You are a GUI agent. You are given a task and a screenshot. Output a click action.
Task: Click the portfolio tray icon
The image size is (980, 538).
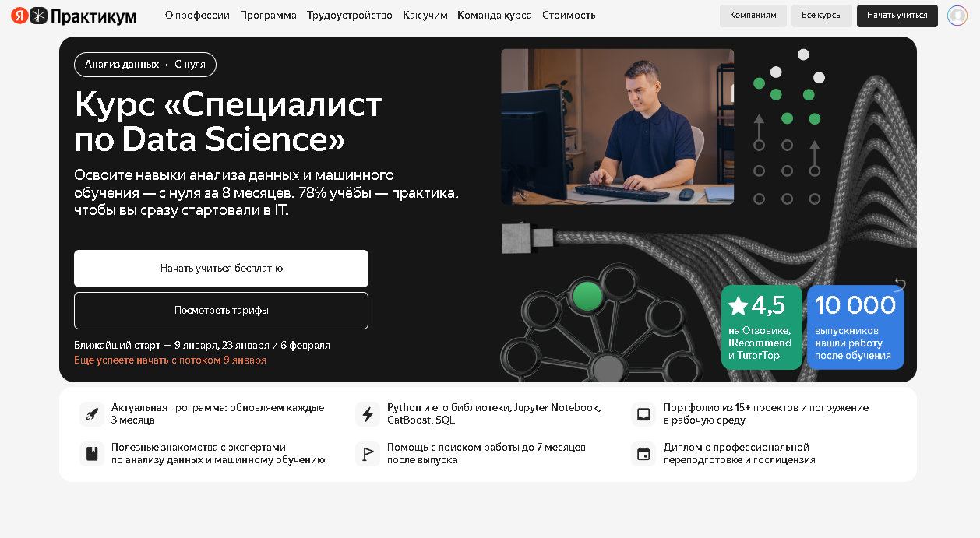coord(643,413)
